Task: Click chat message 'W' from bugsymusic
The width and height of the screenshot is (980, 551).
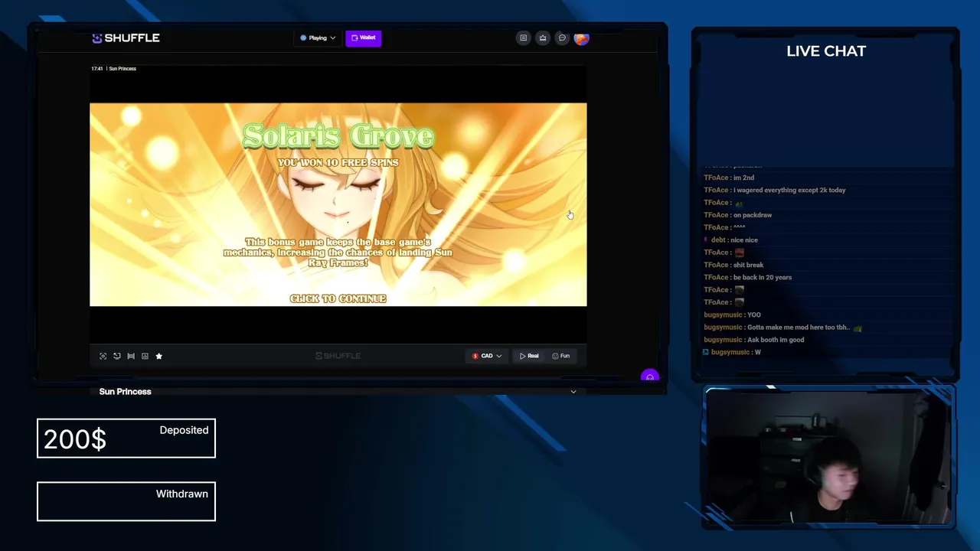Action: (x=757, y=352)
